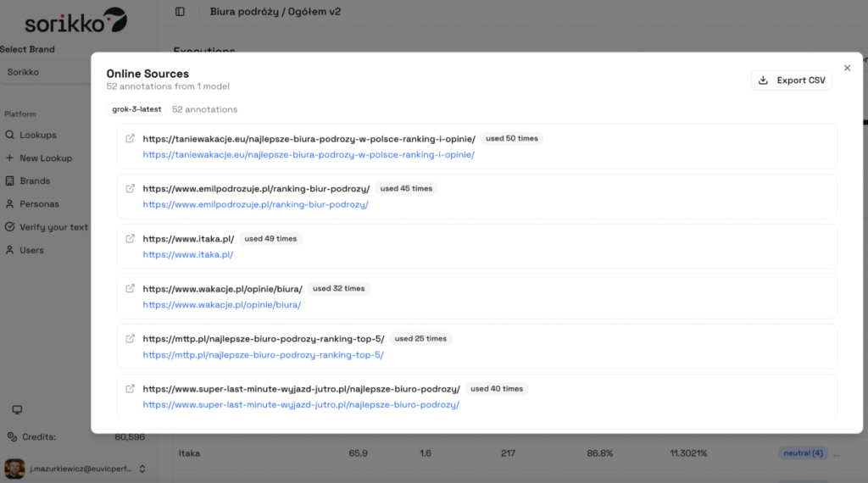This screenshot has height=483, width=868.
Task: Click external link icon next to wakacje.pl source
Action: pos(130,288)
